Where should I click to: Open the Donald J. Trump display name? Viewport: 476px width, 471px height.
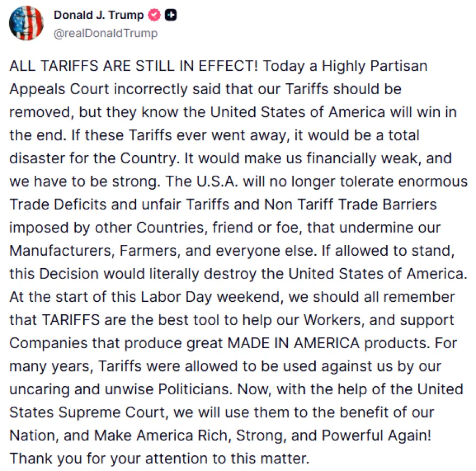(98, 15)
